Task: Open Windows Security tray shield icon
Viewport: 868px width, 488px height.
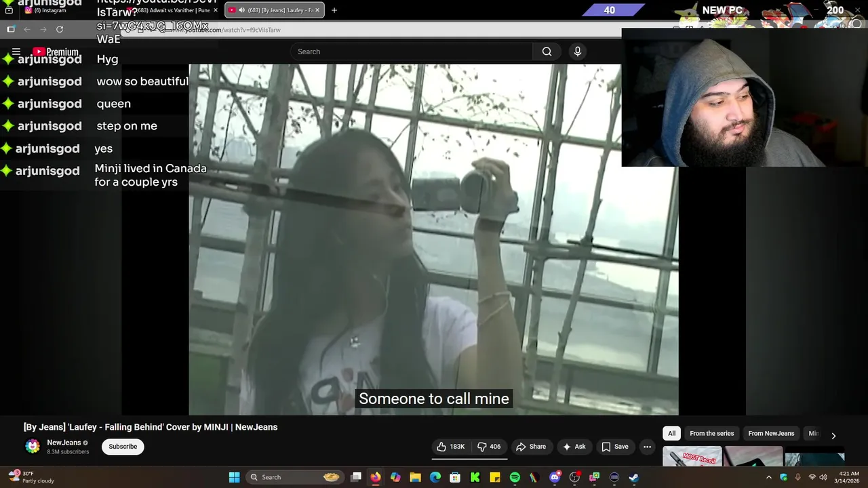Action: click(783, 477)
